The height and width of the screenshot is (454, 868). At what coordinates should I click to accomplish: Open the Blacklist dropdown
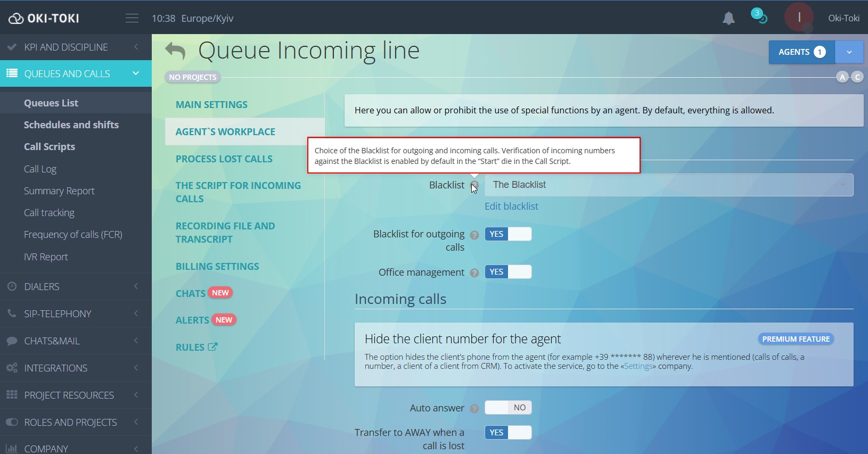tap(668, 185)
